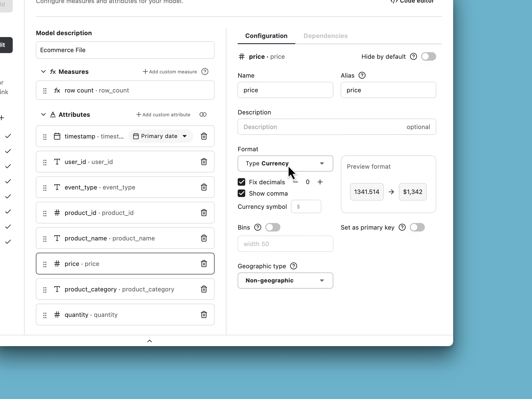Select product_name attribute row
Screen dimensions: 532x399
[125, 238]
